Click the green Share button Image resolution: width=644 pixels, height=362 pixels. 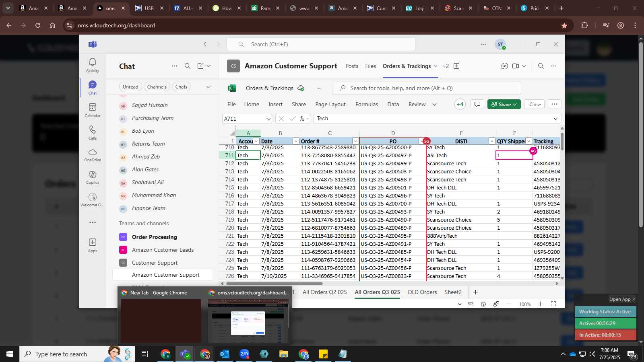tap(504, 104)
